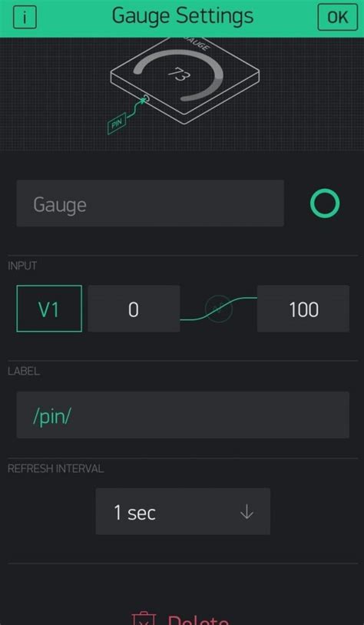
Task: Tap the LABEL section heading
Action: pyautogui.click(x=24, y=372)
